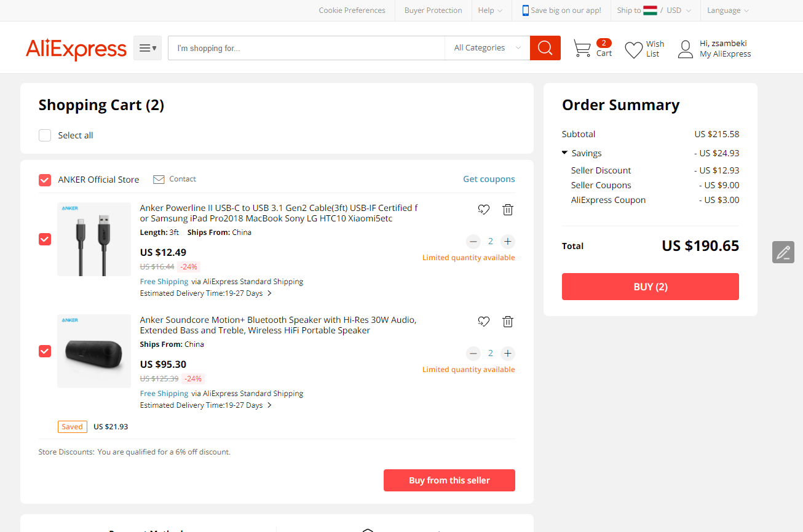Open the Wish List heart icon

[x=633, y=50]
